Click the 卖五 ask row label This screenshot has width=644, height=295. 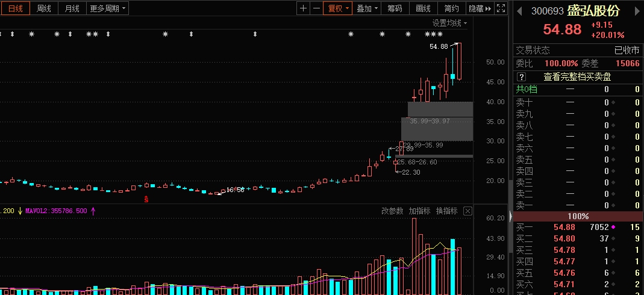(x=525, y=160)
